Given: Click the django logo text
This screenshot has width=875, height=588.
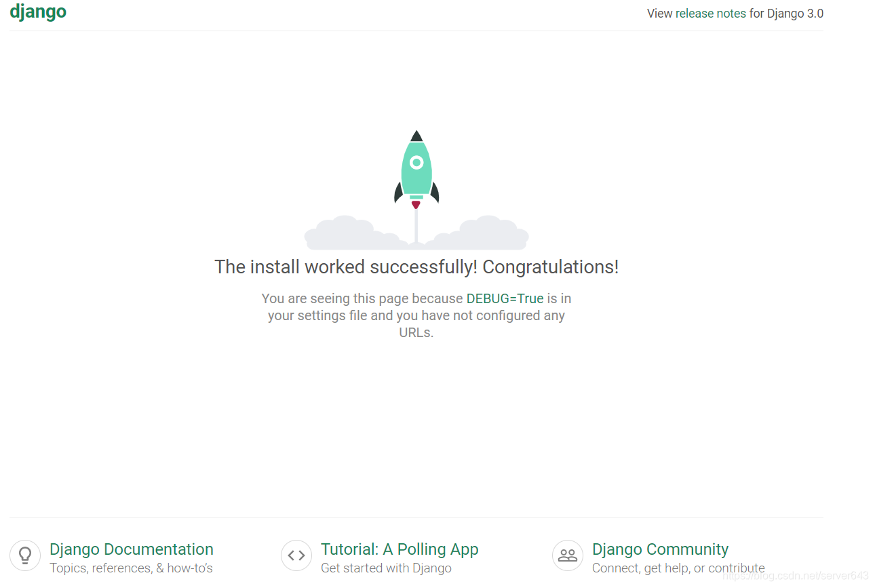Looking at the screenshot, I should pos(38,12).
